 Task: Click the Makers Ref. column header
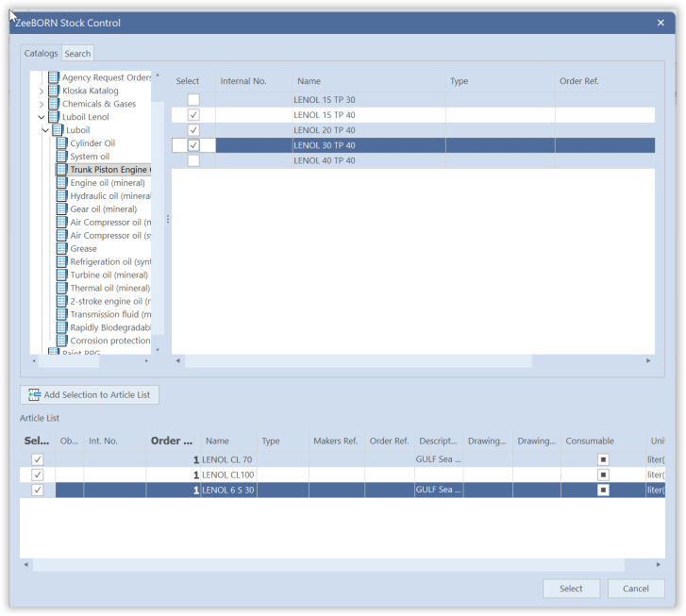[336, 441]
